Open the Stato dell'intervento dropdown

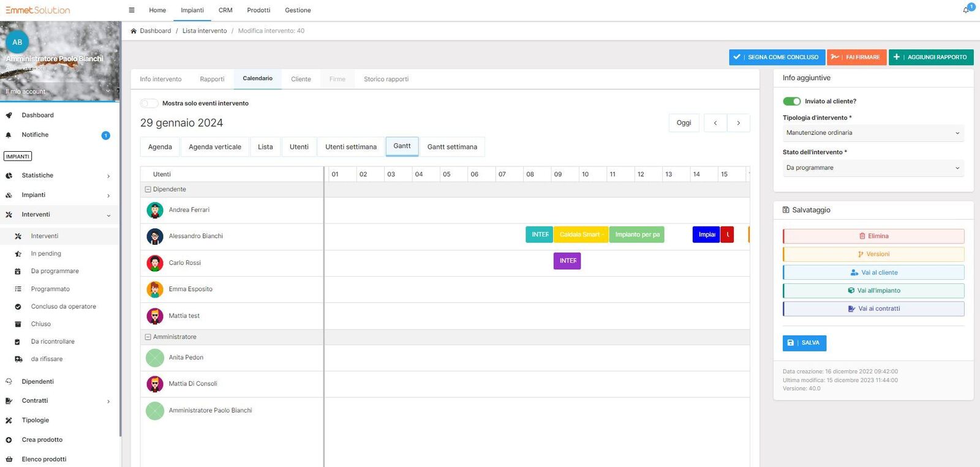(873, 168)
